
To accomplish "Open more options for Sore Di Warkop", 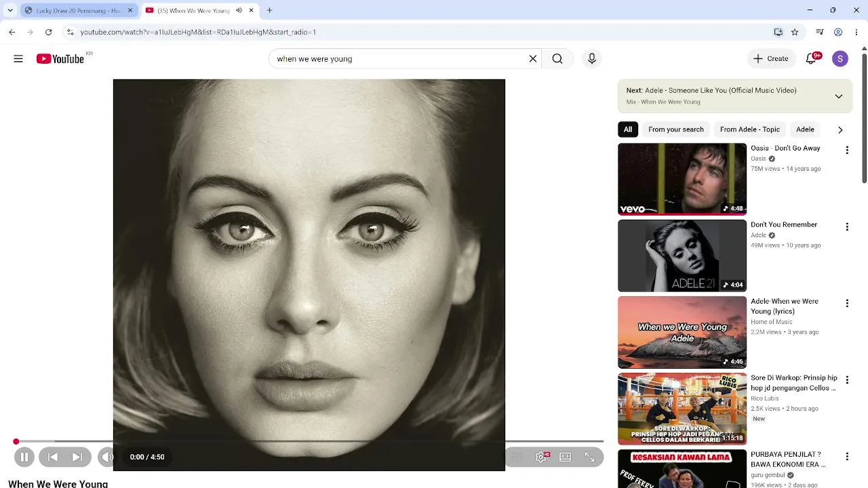I will (x=847, y=380).
